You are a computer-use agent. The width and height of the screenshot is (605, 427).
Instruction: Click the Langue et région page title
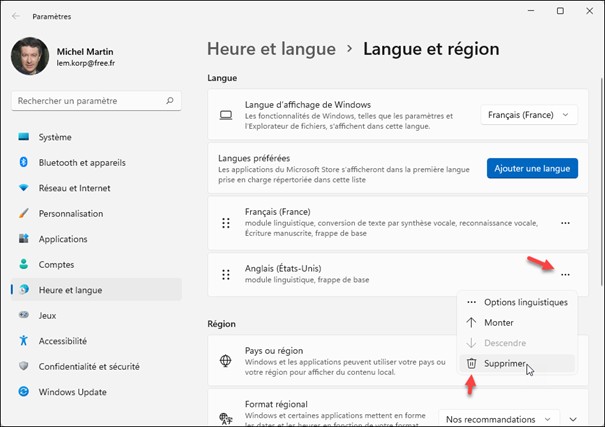[x=431, y=49]
